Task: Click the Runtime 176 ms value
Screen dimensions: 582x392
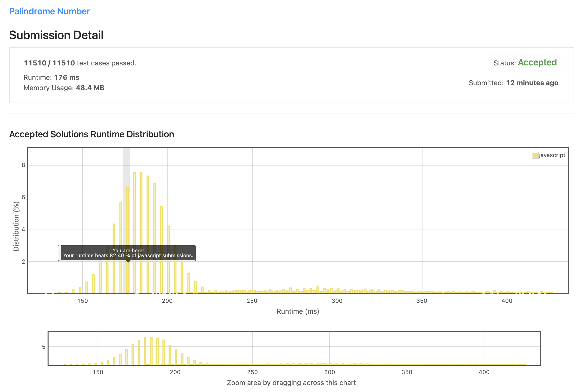Action: click(x=66, y=78)
